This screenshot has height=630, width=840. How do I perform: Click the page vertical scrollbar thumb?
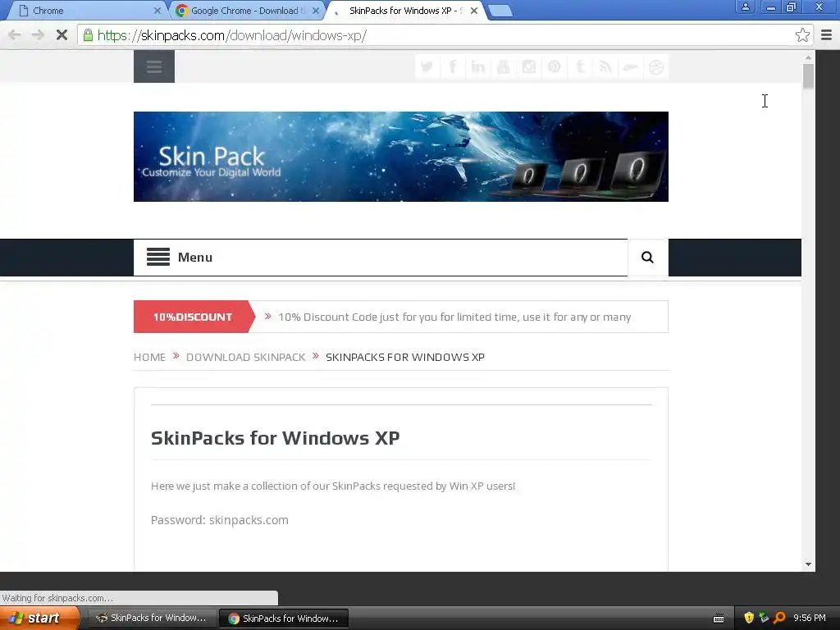tap(808, 76)
